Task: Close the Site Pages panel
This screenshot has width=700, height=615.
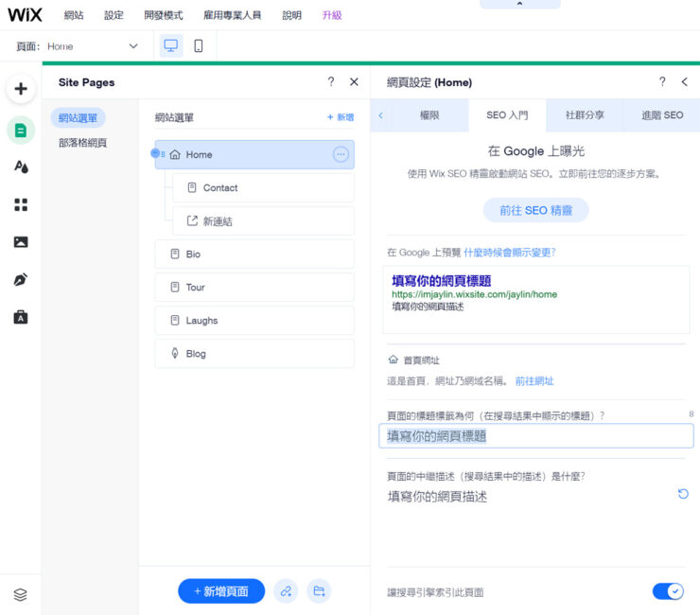Action: pyautogui.click(x=354, y=81)
